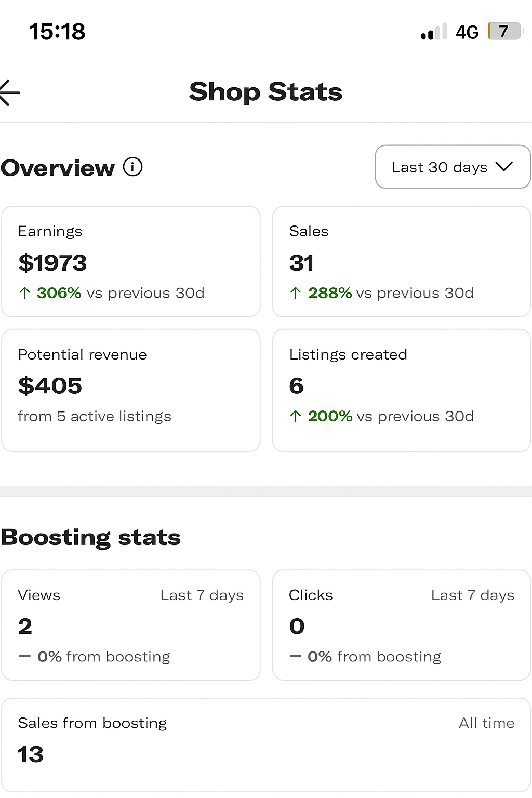Tap the back arrow icon
Screen dimensions: 532x798
click(10, 93)
